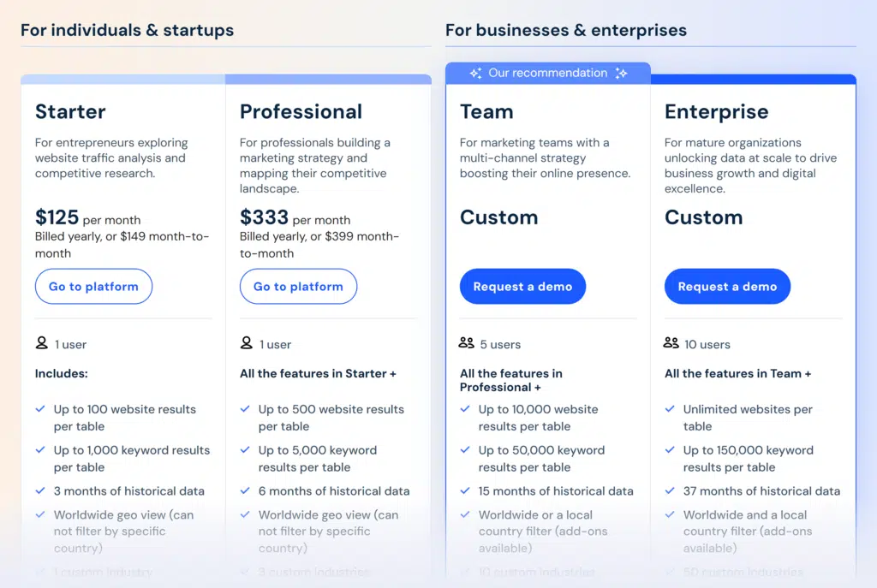Click the group users icon in Team plan
Viewport: 877px width, 588px height.
tap(467, 343)
